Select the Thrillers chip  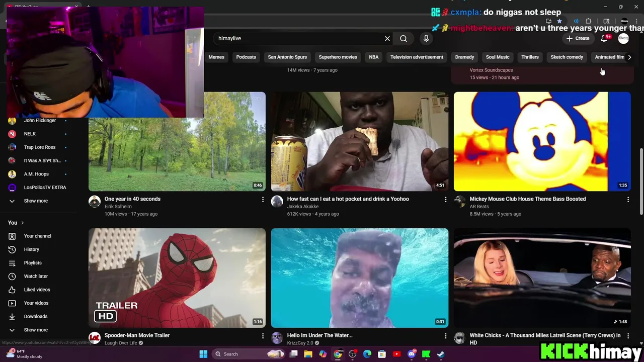point(530,57)
